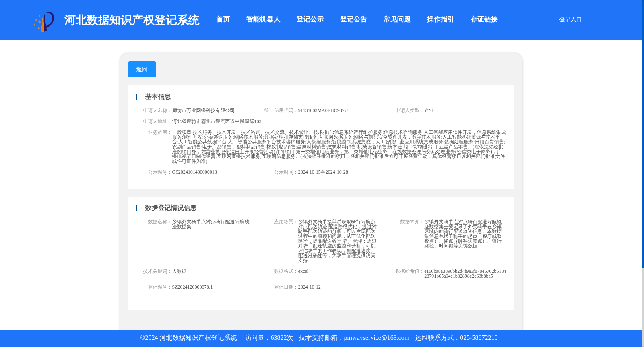Open 操作指引 menu item
This screenshot has width=644, height=347.
point(440,19)
